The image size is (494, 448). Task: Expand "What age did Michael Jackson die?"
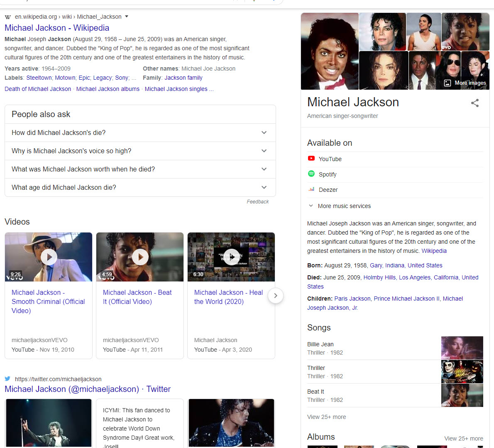[x=140, y=187]
